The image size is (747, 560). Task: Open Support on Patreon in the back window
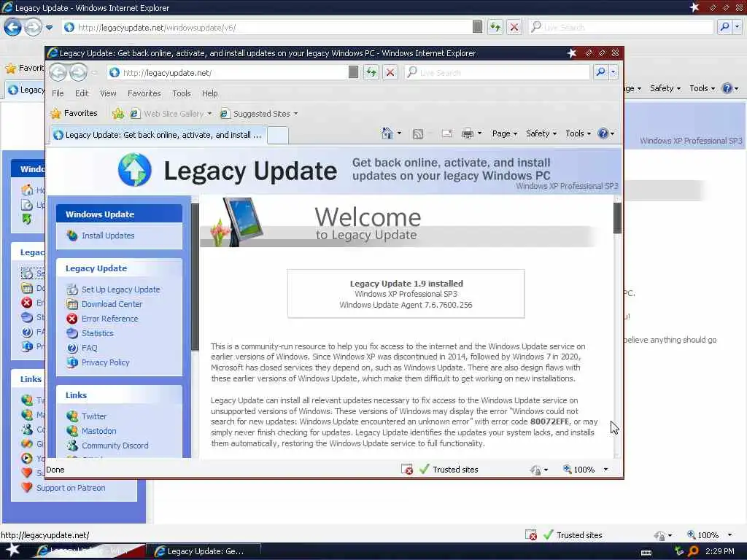(x=71, y=488)
